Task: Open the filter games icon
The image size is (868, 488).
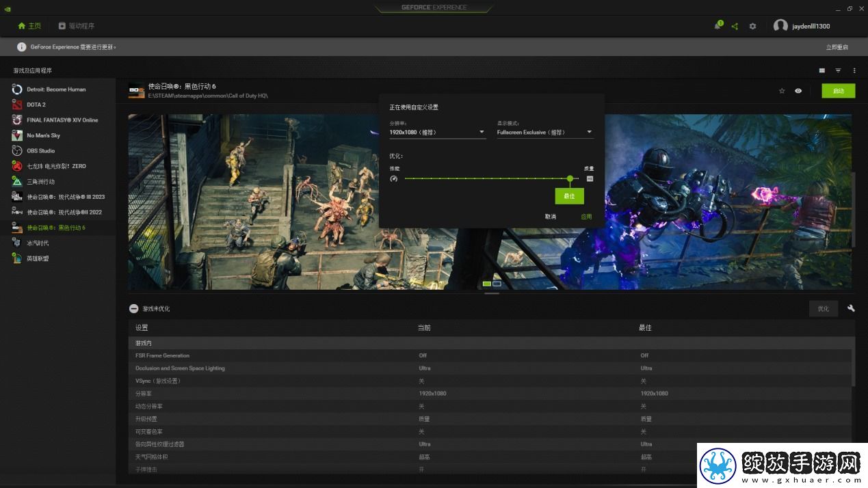Action: point(838,70)
